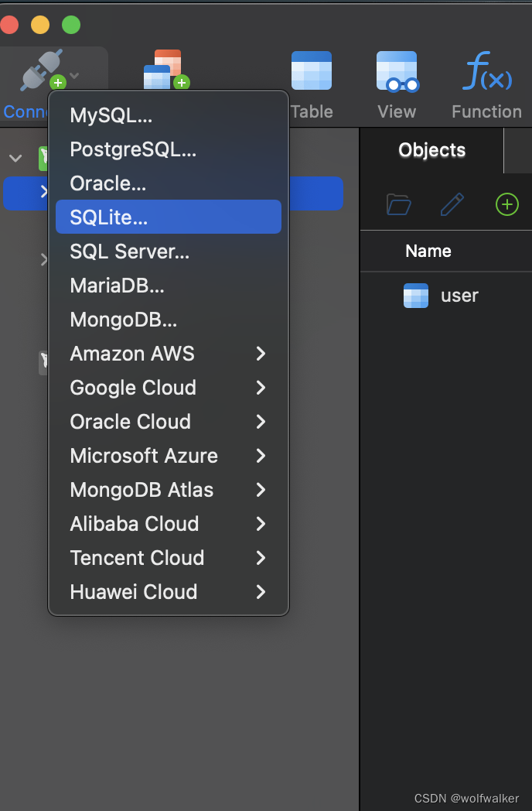532x811 pixels.
Task: Pick MariaDB... from the menu
Action: pos(169,286)
